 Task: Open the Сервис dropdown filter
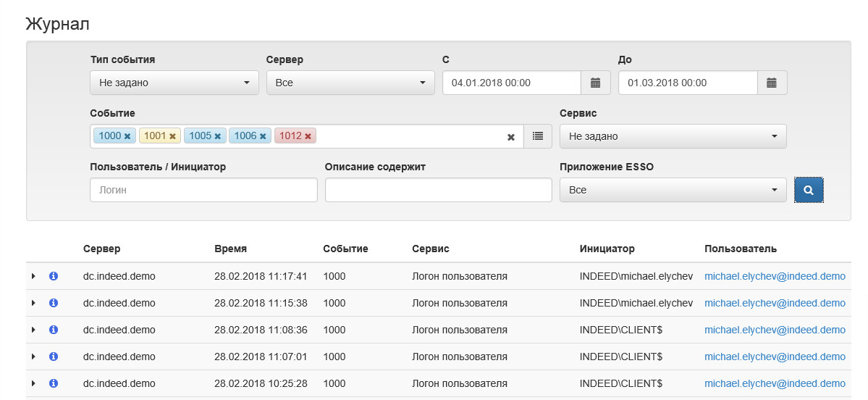pyautogui.click(x=673, y=136)
